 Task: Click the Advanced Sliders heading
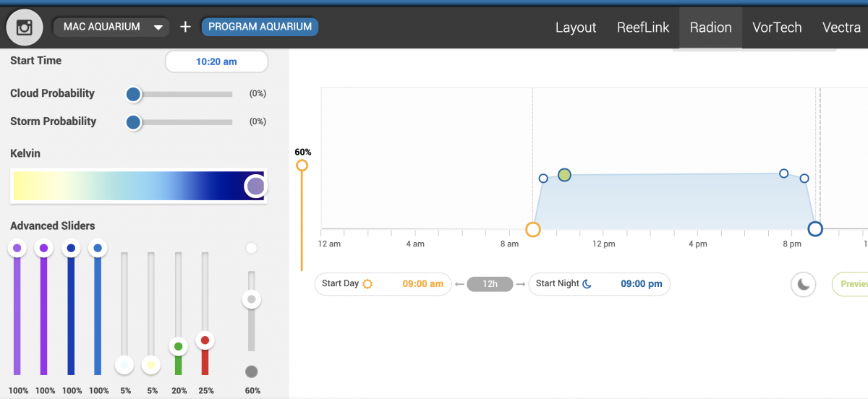coord(53,226)
